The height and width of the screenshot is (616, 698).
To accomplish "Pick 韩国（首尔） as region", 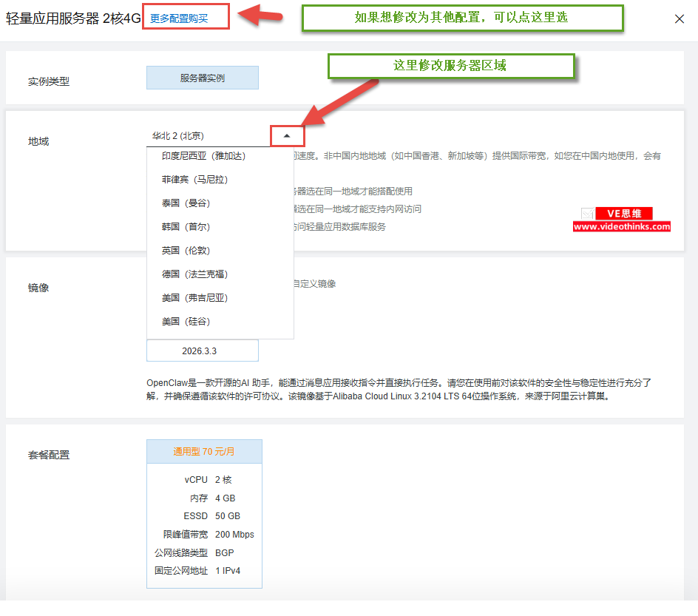I will [x=186, y=227].
